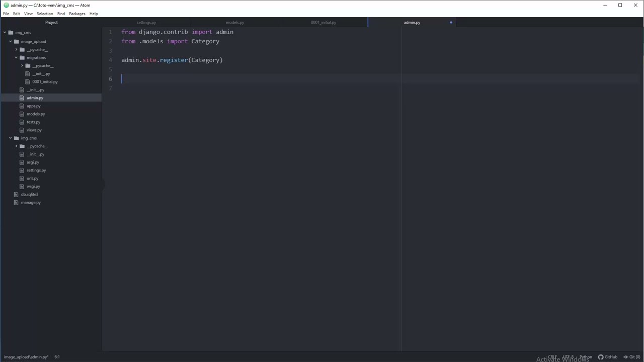Click the manage.py file icon
Viewport: 644px width, 362px height.
16,202
